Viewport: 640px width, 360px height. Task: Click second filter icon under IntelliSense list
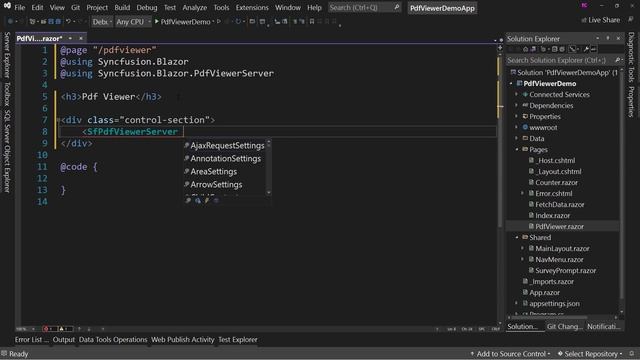click(198, 200)
